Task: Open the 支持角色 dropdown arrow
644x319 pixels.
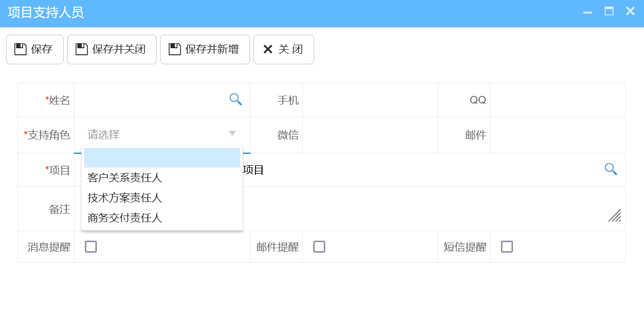Action: (x=232, y=134)
